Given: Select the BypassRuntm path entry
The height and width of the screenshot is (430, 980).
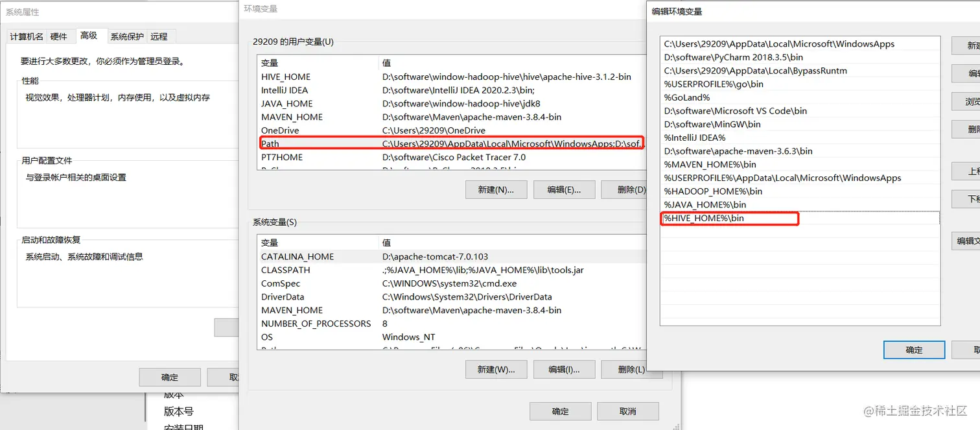Looking at the screenshot, I should (800, 71).
